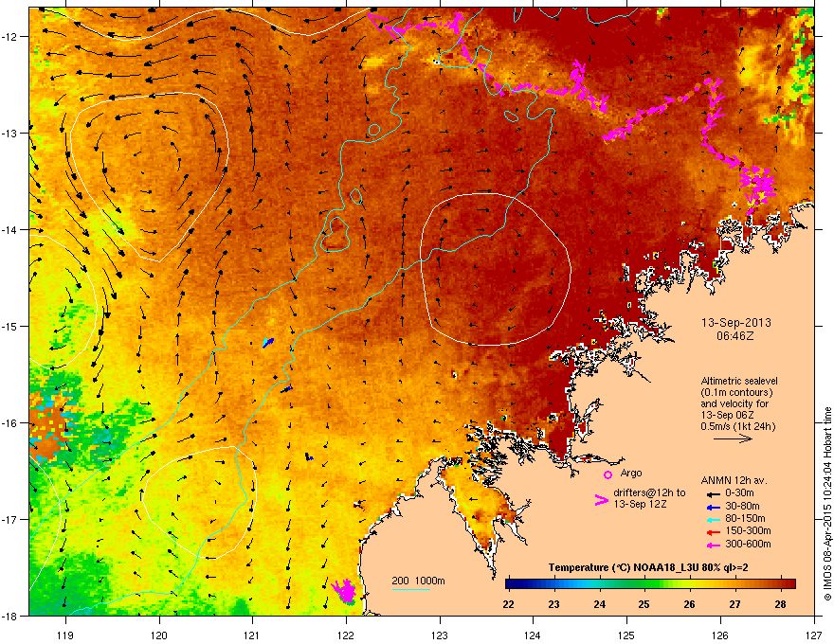This screenshot has width=834, height=644.
Task: Click the longitude axis label '124'
Action: point(533,635)
